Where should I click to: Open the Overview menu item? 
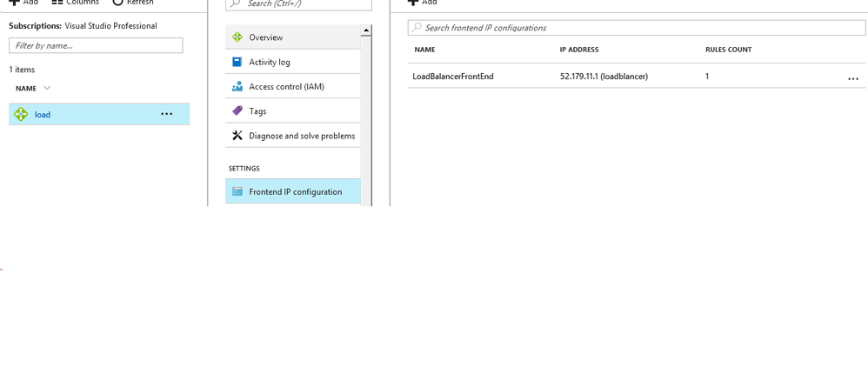pyautogui.click(x=293, y=37)
